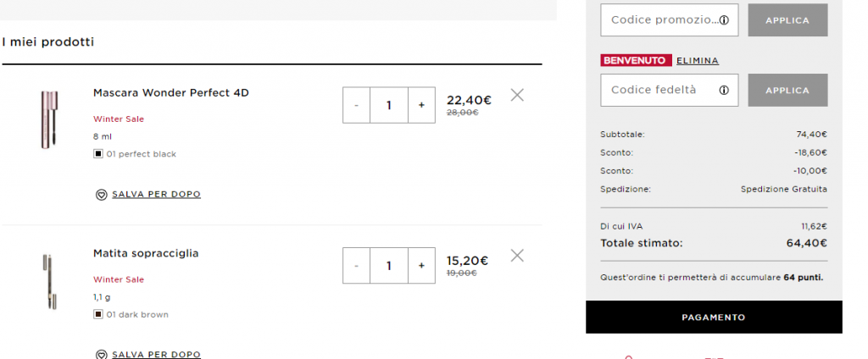Remove Matita sopracciglia from cart
The width and height of the screenshot is (868, 359).
517,255
